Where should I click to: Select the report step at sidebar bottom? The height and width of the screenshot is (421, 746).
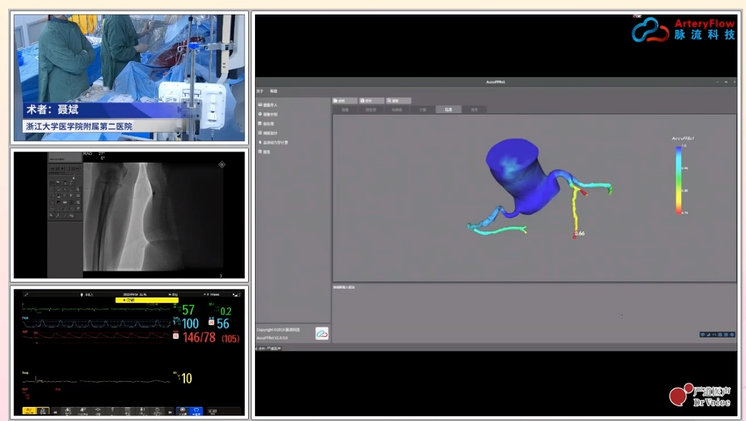tap(261, 152)
